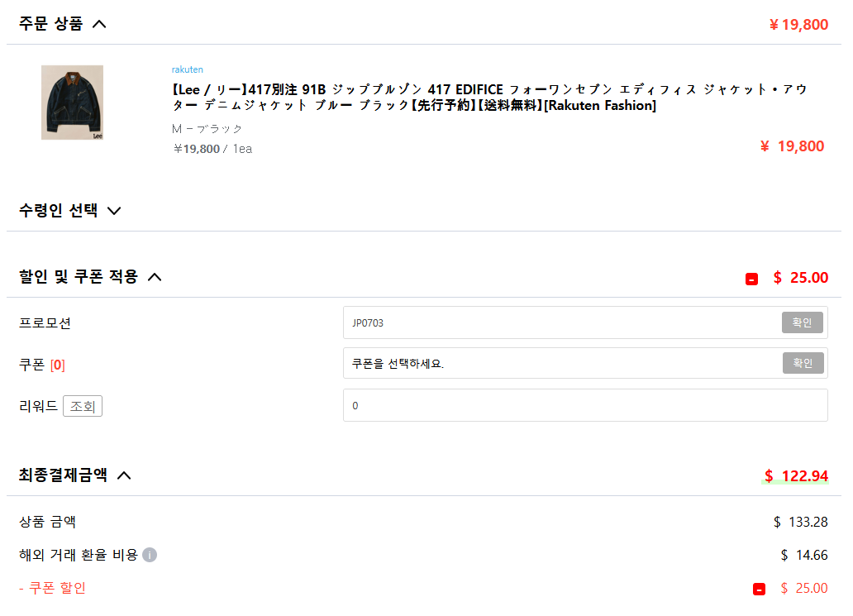Check reward balance with 조회 button

83,406
